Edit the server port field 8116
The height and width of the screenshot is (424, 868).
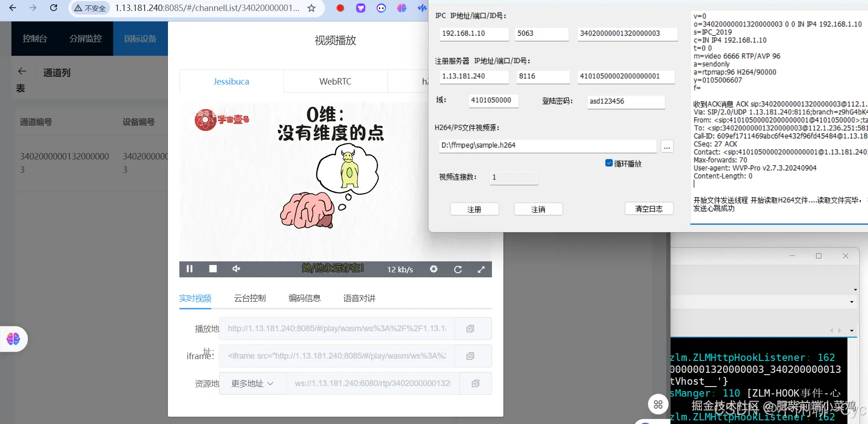tap(543, 77)
